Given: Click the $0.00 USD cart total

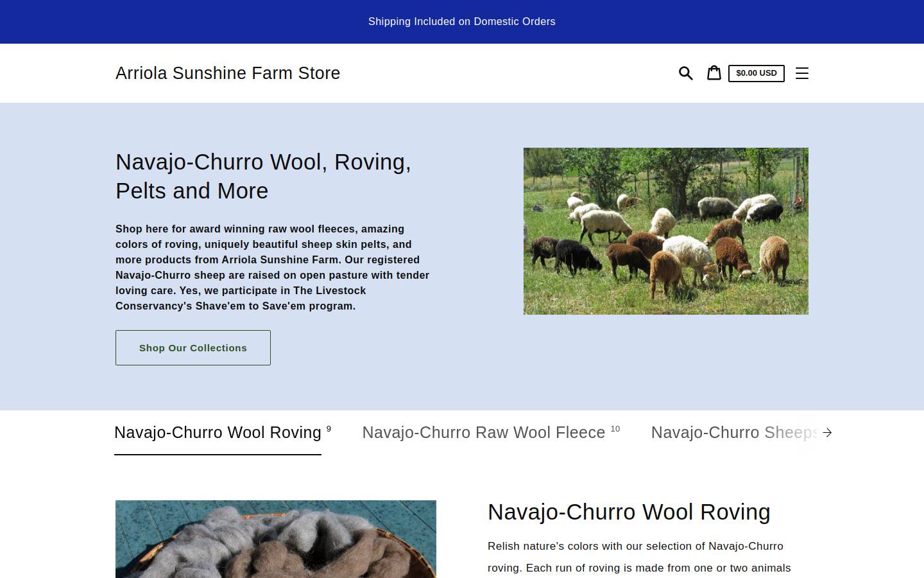Looking at the screenshot, I should (x=757, y=73).
